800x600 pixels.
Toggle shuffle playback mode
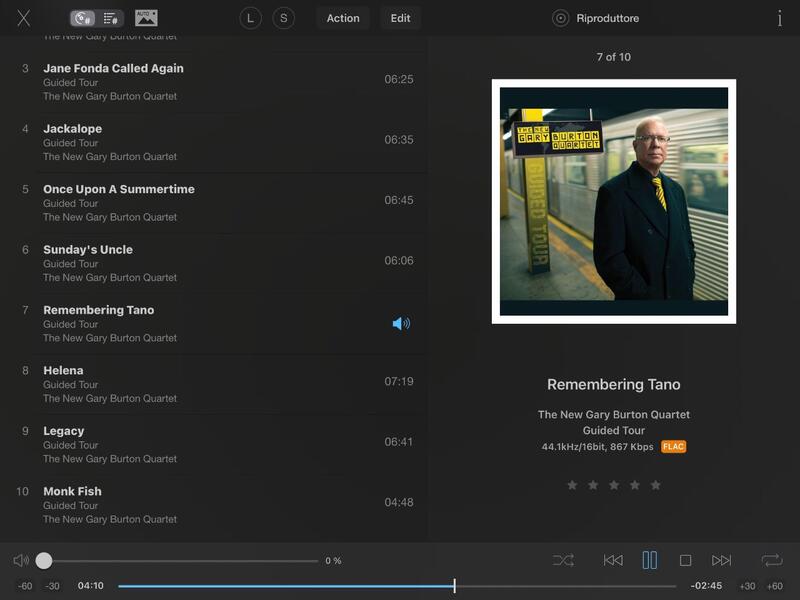(563, 561)
